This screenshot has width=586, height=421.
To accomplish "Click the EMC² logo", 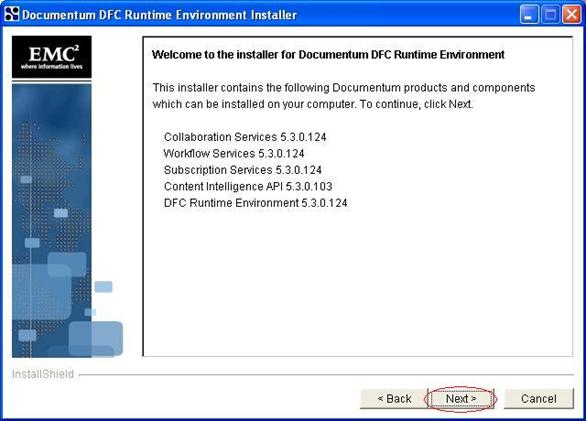I will click(x=52, y=57).
